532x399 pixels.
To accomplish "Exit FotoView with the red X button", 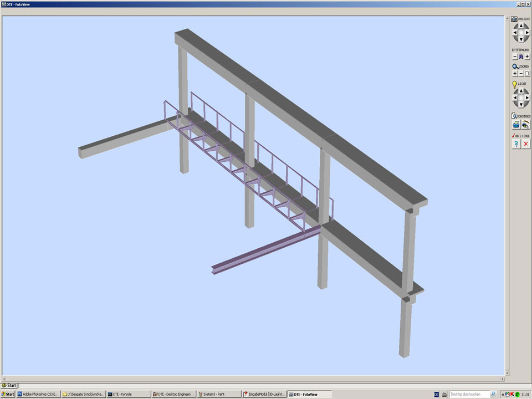I will click(526, 144).
